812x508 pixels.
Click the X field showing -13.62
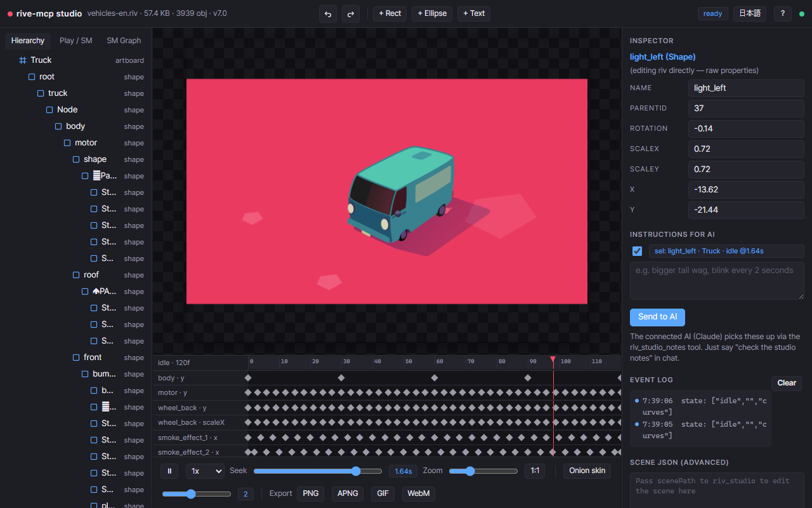(x=746, y=190)
